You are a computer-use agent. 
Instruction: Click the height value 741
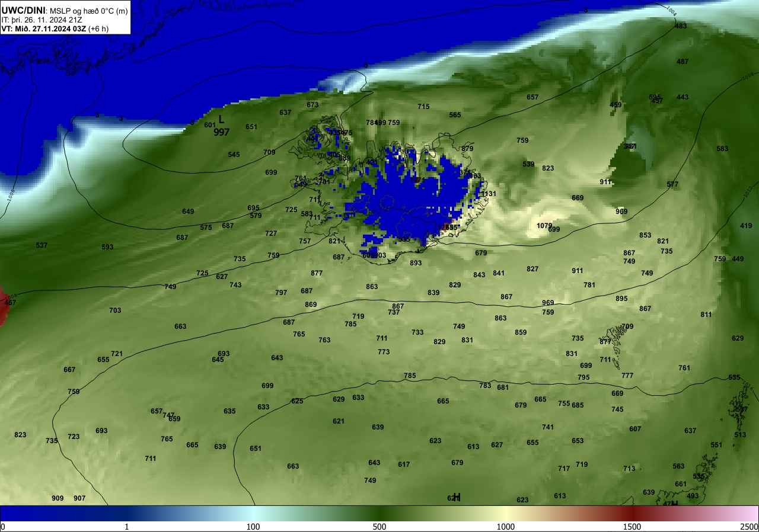click(548, 427)
